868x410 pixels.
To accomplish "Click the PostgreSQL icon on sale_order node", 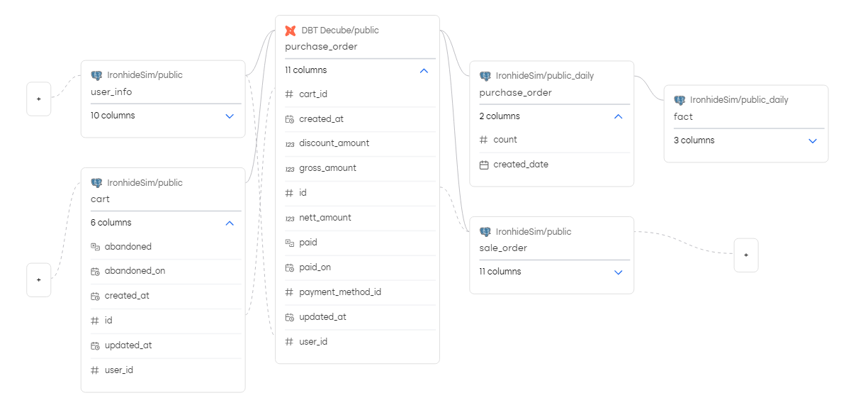I will click(x=485, y=232).
